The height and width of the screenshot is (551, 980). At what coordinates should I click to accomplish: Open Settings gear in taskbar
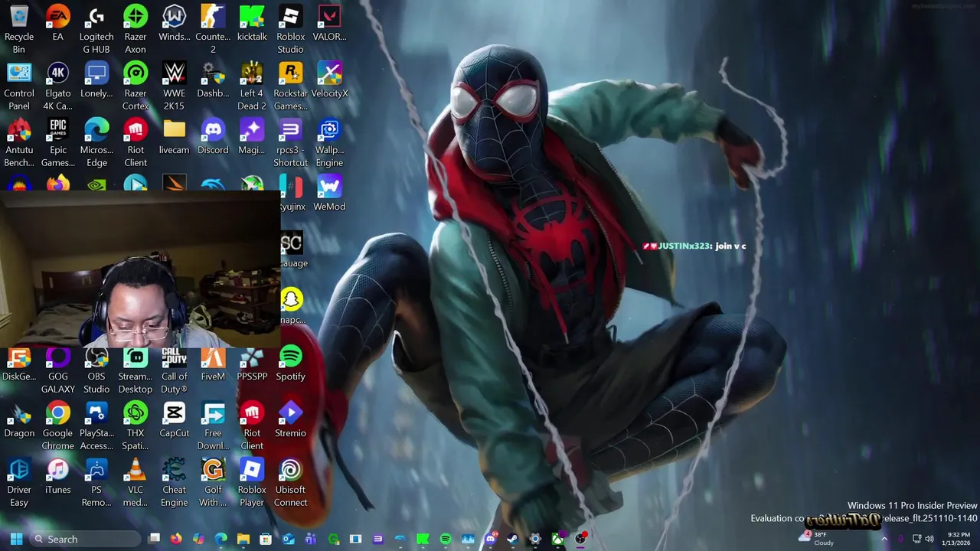click(535, 539)
